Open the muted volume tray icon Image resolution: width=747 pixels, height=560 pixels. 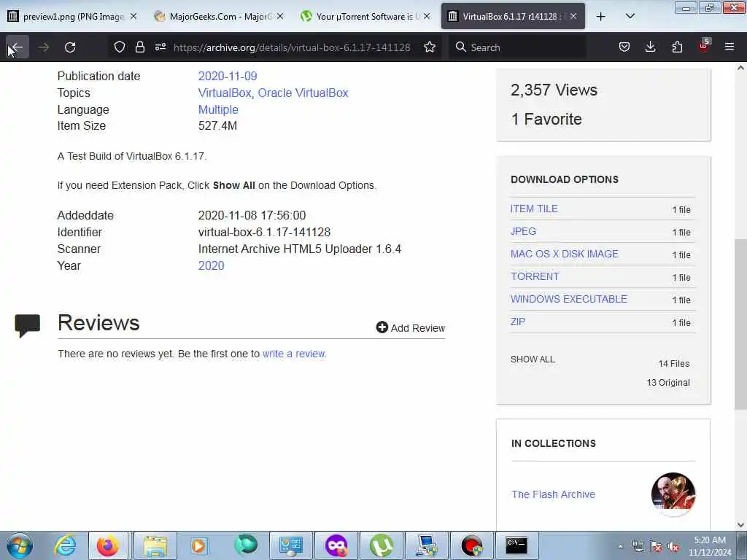[x=673, y=546]
